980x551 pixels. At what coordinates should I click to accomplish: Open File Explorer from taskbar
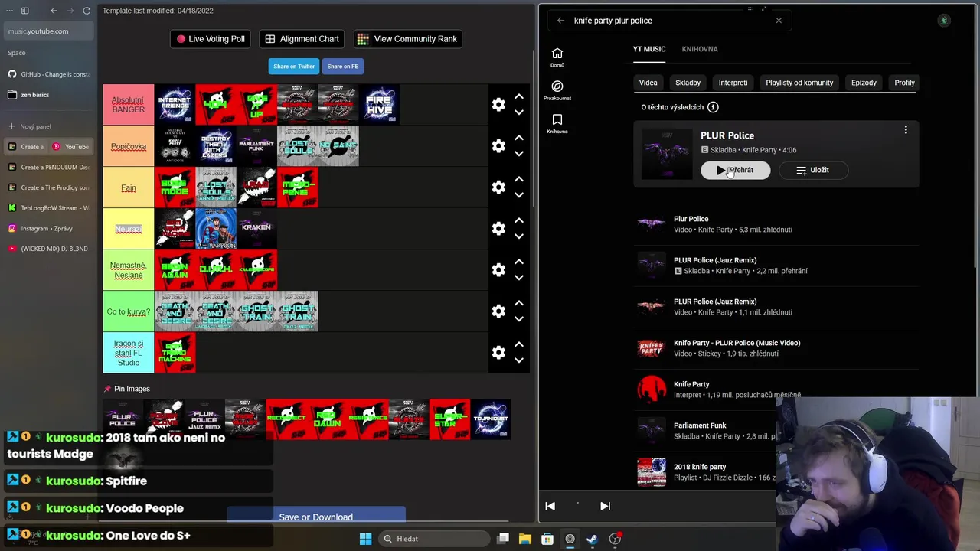(525, 539)
